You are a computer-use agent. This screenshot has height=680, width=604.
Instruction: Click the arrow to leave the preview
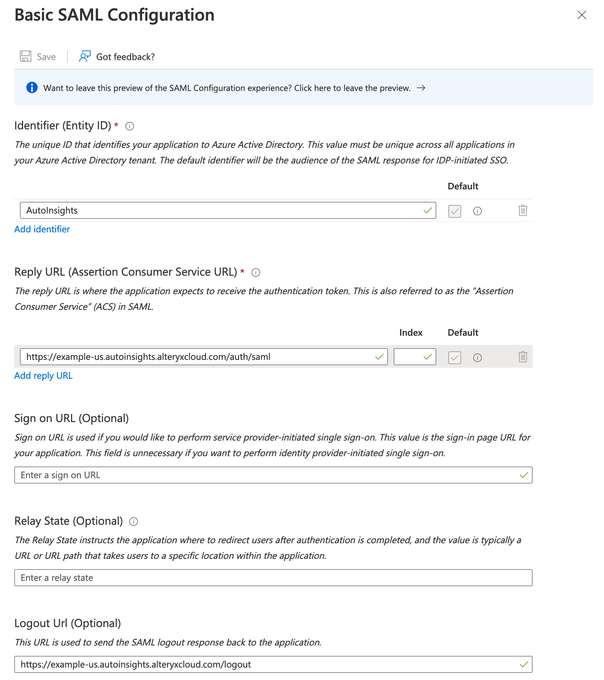tap(421, 88)
